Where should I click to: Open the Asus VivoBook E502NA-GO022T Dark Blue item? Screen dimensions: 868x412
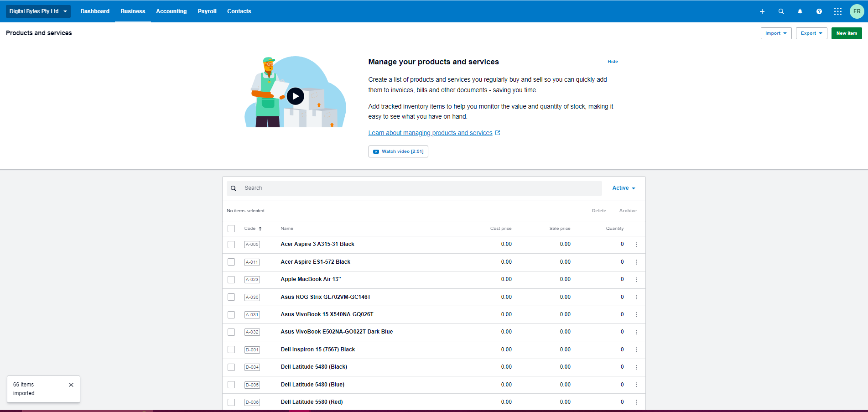337,332
